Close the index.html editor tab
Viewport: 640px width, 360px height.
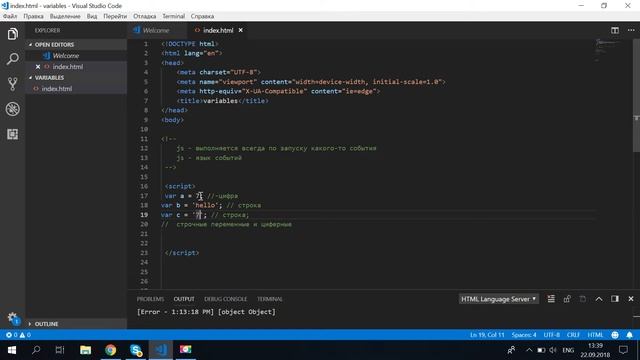point(241,30)
